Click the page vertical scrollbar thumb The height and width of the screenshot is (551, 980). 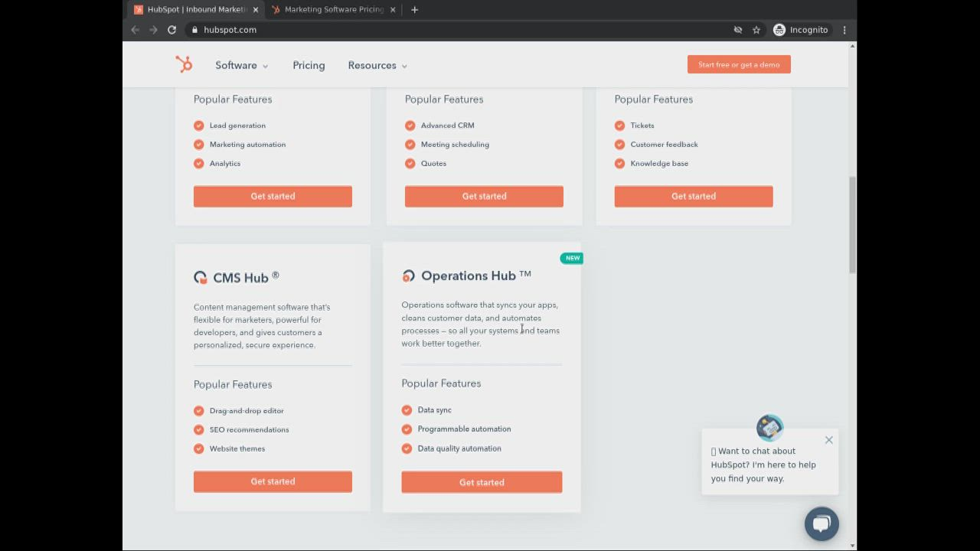point(852,224)
